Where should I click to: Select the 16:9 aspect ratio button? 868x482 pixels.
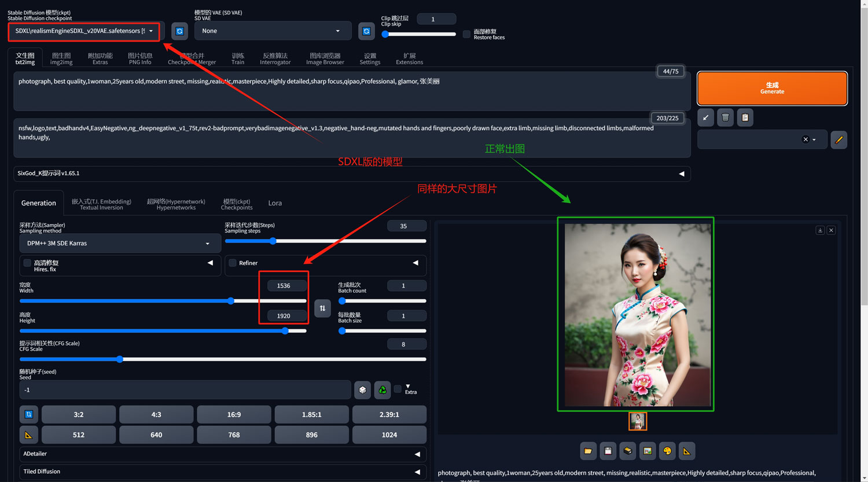pyautogui.click(x=234, y=414)
